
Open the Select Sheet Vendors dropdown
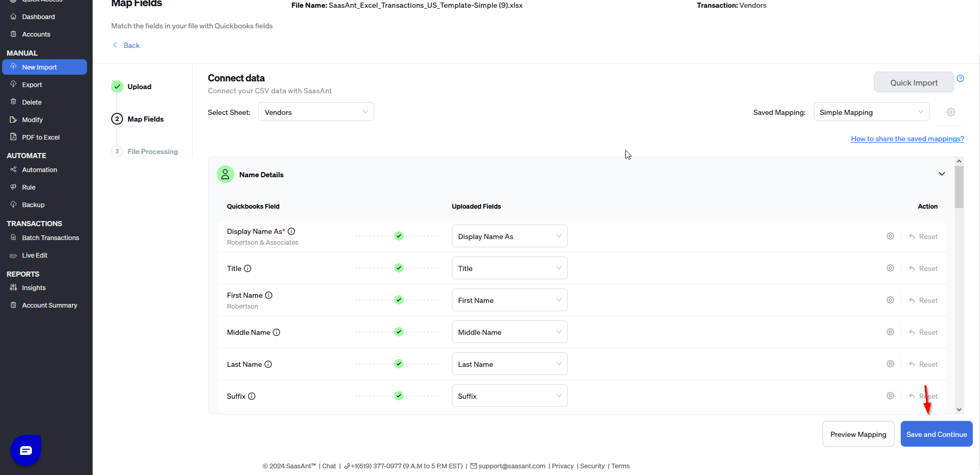point(316,112)
